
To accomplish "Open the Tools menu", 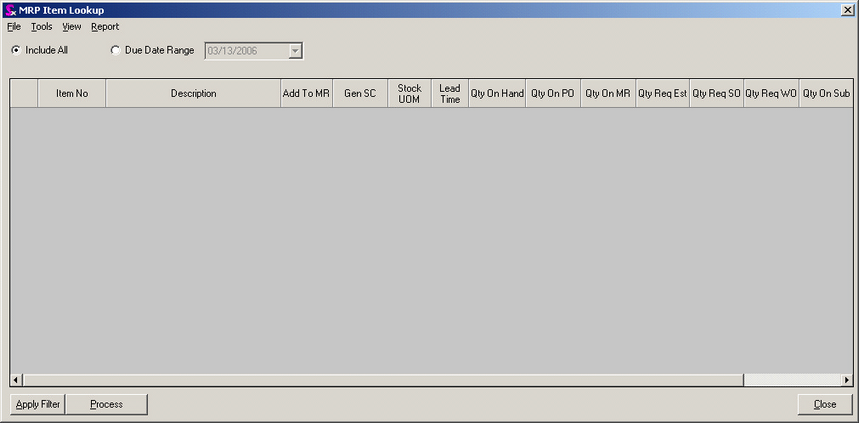I will (x=42, y=27).
